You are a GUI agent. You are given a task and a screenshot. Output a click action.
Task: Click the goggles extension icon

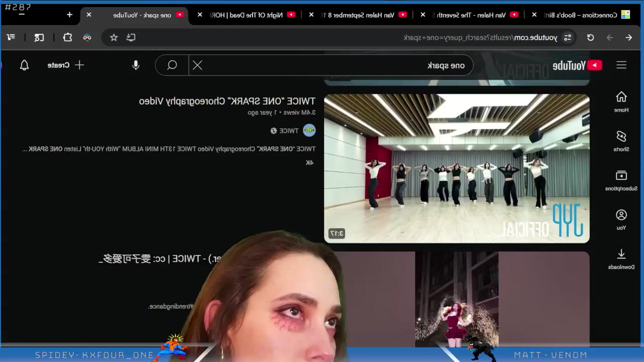pyautogui.click(x=87, y=38)
